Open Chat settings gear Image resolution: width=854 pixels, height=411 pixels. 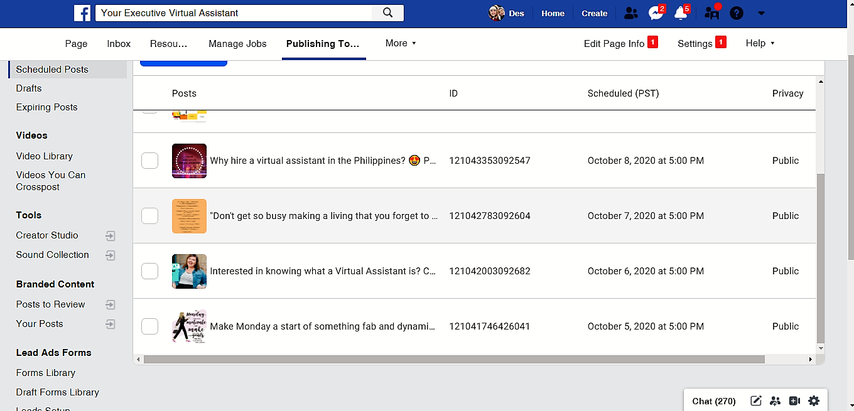(814, 401)
